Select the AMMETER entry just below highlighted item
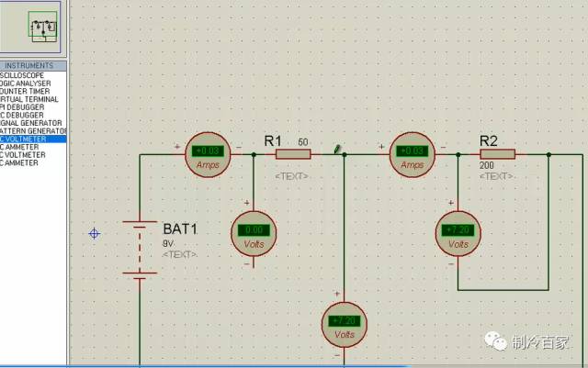The image size is (588, 368). tap(19, 147)
